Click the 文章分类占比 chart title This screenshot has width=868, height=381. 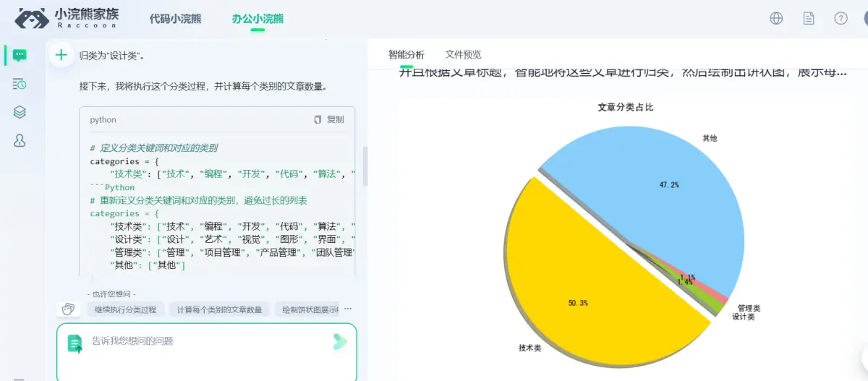626,107
